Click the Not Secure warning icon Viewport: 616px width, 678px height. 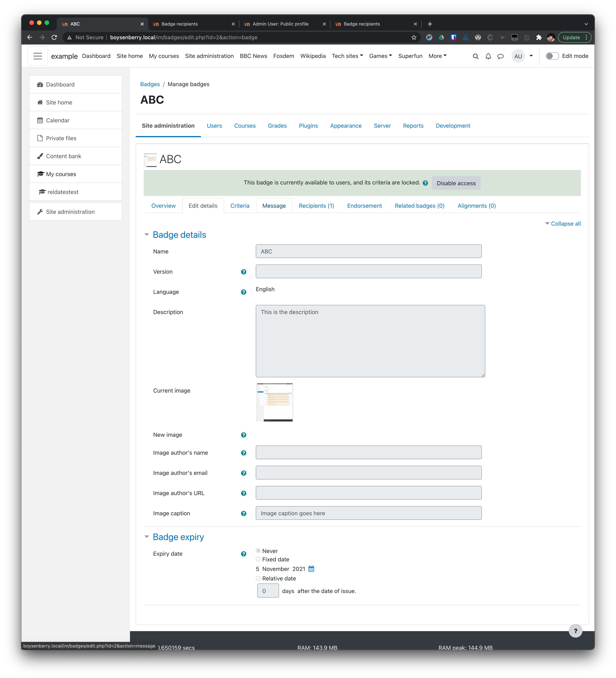[x=69, y=37]
